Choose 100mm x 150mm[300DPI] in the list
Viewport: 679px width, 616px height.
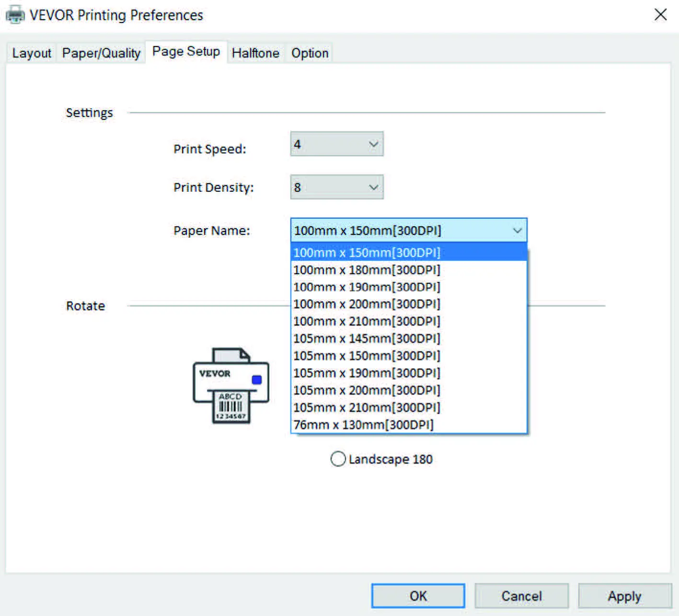409,252
